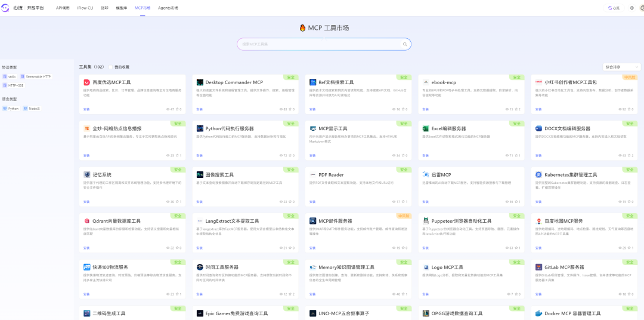Click the Logo MCP工具 card icon
This screenshot has width=644, height=320.
coord(426,267)
